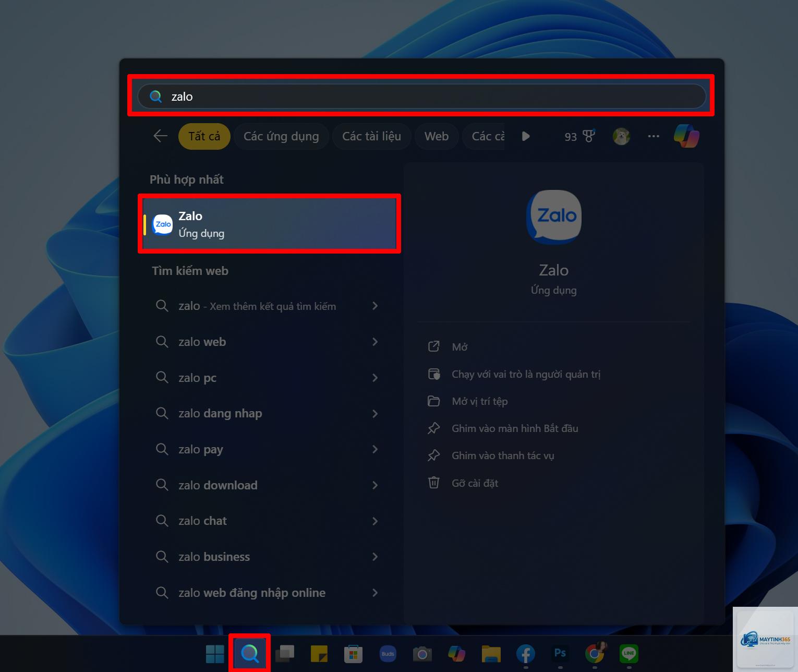The width and height of the screenshot is (798, 672).
Task: Expand chevron beside 'zalo pc'
Action: pos(375,378)
